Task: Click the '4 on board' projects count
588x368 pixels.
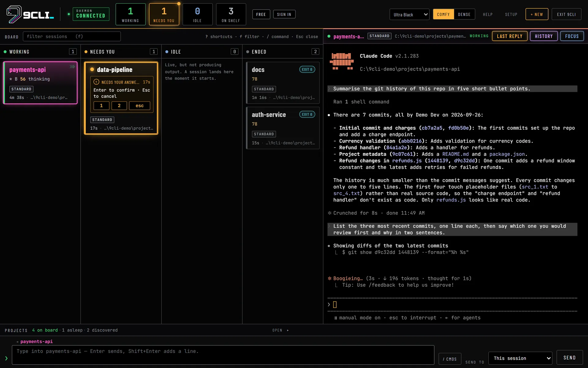Action: coord(45,330)
